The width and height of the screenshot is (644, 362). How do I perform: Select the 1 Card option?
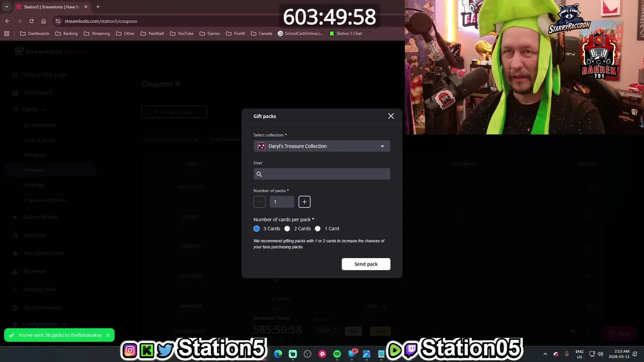click(x=317, y=229)
